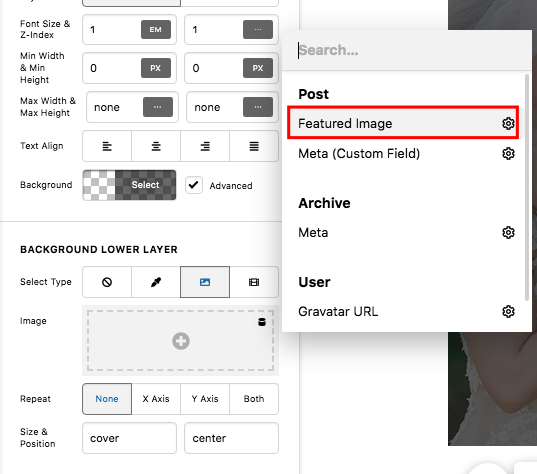Open the Background color Select swatch
The image size is (537, 474).
[x=129, y=185]
